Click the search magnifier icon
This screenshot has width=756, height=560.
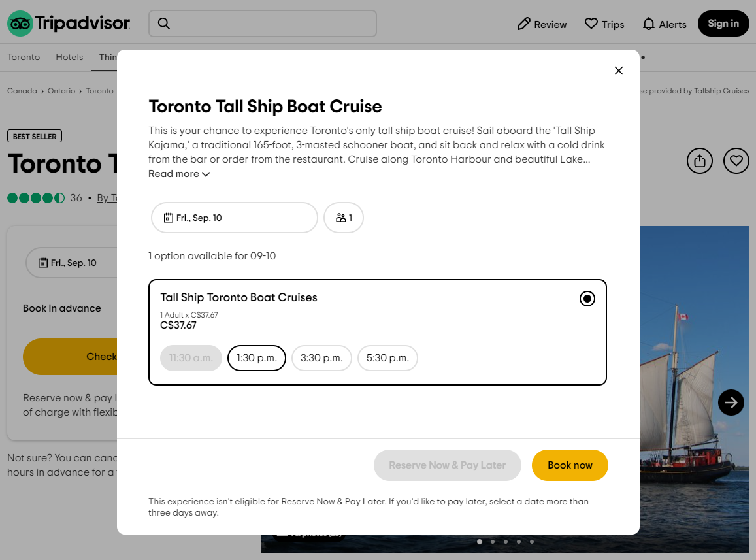click(x=164, y=23)
